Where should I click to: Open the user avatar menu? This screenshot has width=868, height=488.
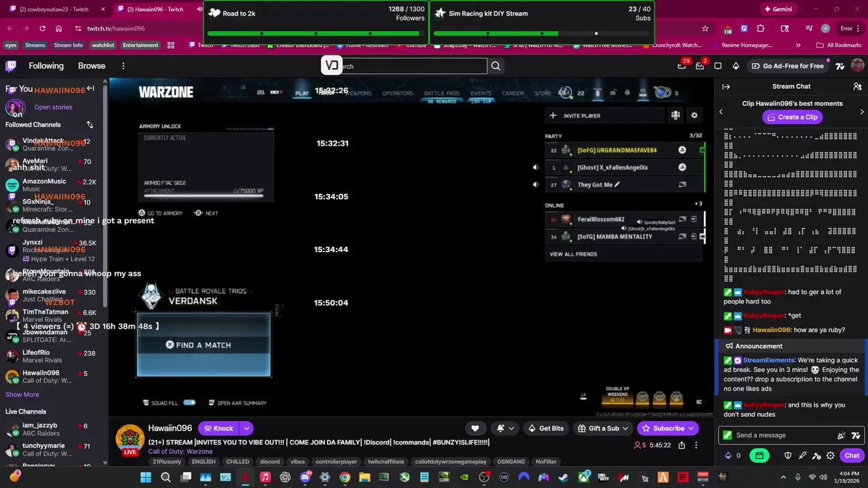(x=857, y=66)
